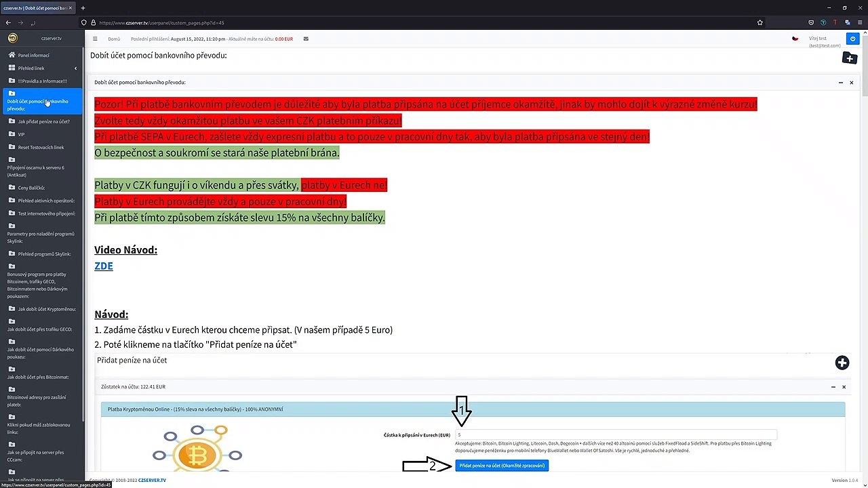Open a new browser tab

[83, 8]
